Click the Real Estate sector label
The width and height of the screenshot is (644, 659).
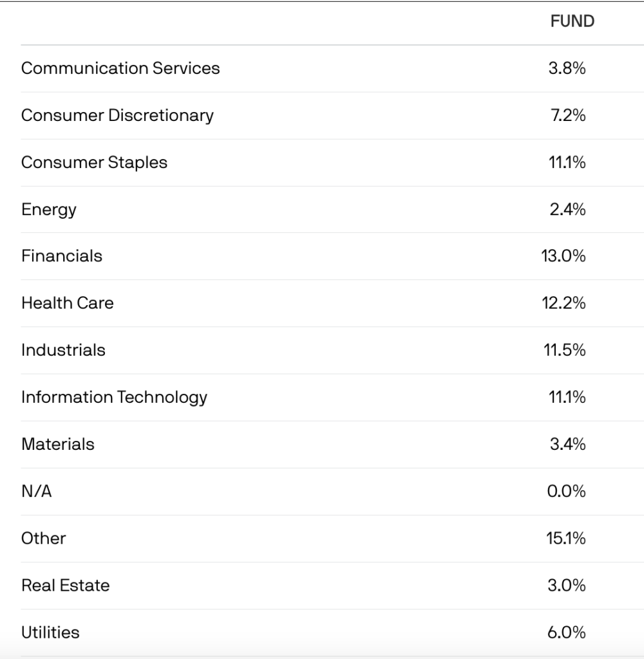tap(66, 585)
